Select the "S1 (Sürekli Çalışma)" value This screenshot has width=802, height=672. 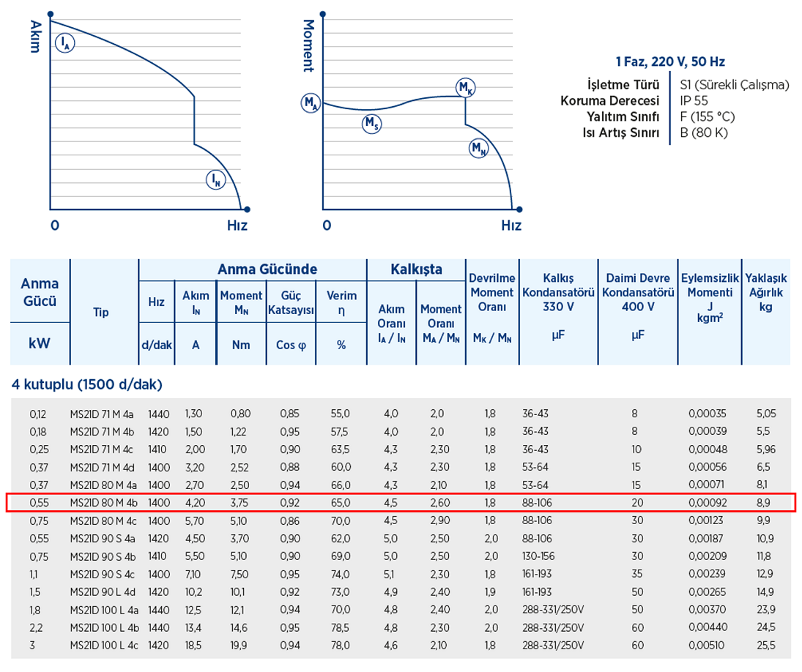[x=735, y=85]
